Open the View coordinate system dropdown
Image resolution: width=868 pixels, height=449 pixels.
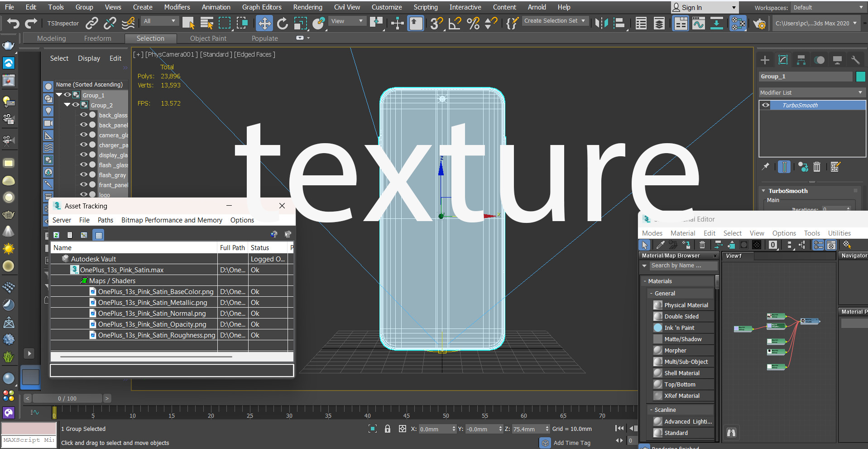click(347, 21)
